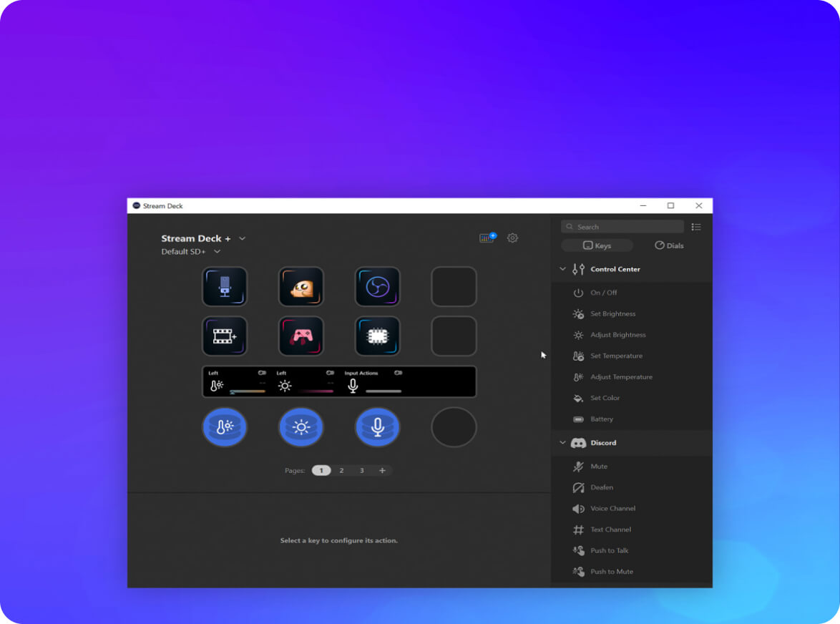
Task: Go to page 1
Action: click(321, 470)
